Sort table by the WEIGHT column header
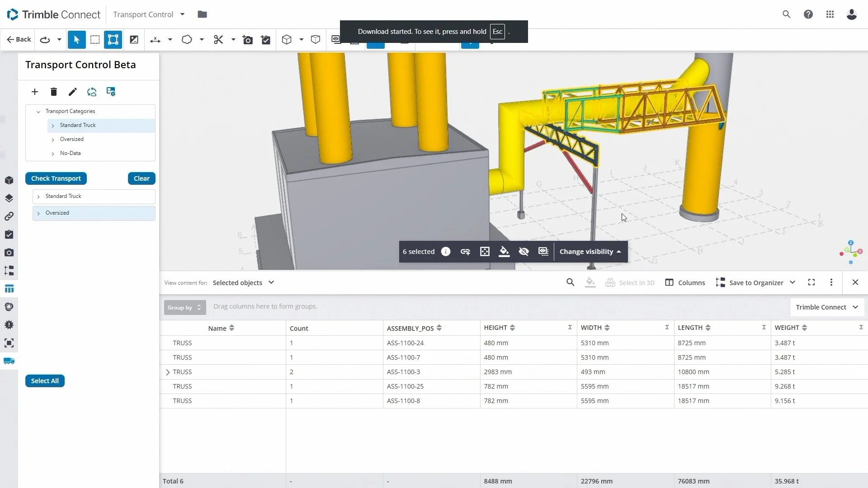This screenshot has height=488, width=868. coord(787,328)
